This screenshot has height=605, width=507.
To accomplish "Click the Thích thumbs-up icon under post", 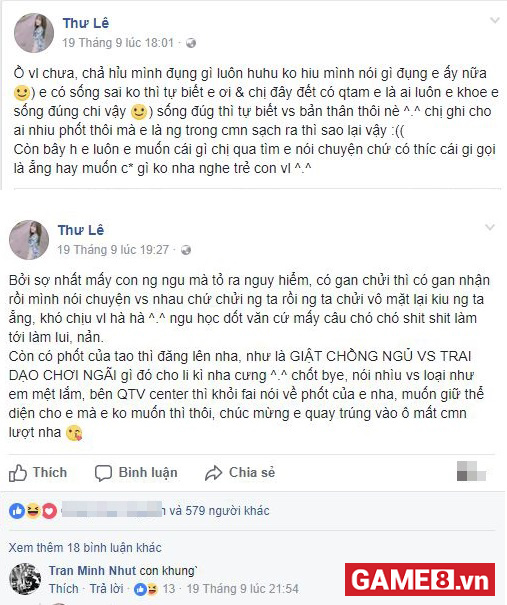I will 18,473.
